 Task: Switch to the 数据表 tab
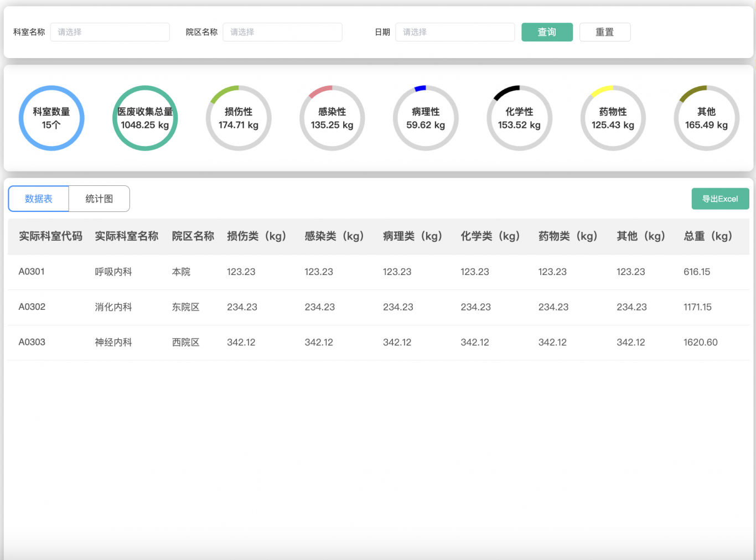pyautogui.click(x=38, y=199)
